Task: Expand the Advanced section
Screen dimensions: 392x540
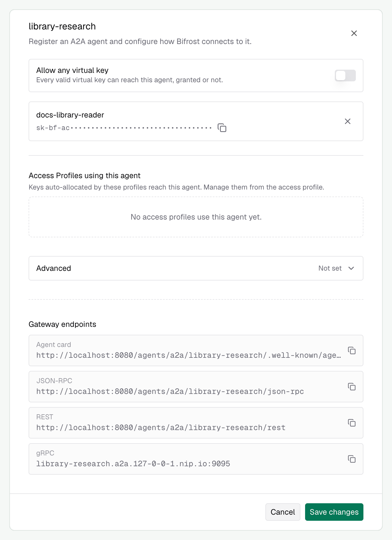Action: (x=196, y=268)
